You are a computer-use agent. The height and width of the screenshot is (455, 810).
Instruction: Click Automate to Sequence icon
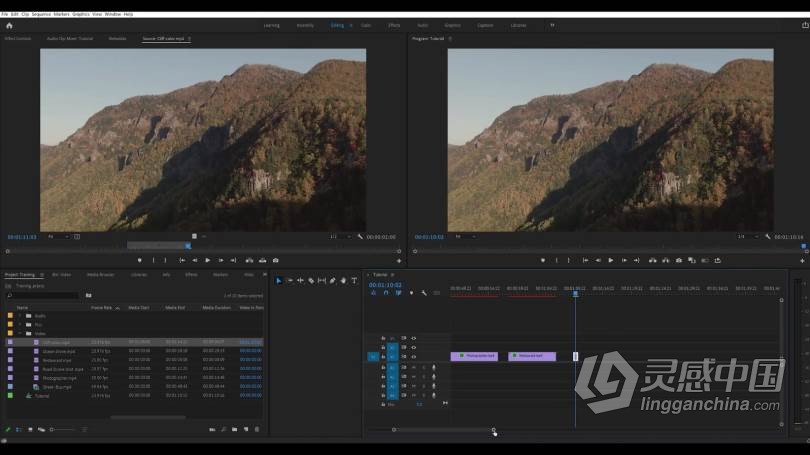(x=212, y=429)
